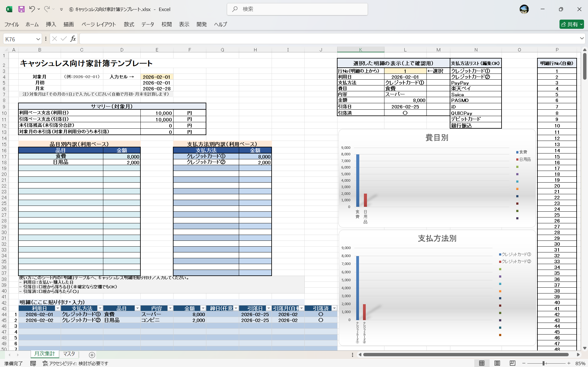
Task: Adjust the zoom slider
Action: coord(543,363)
